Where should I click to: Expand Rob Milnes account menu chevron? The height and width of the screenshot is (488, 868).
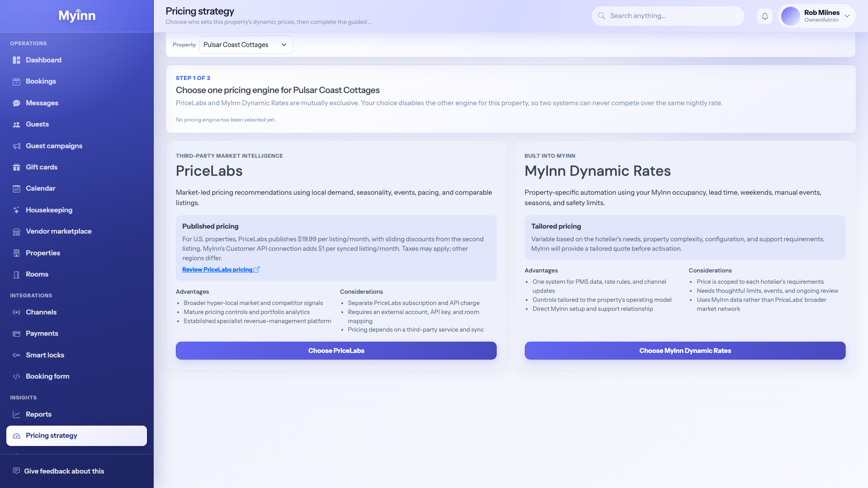(x=847, y=16)
